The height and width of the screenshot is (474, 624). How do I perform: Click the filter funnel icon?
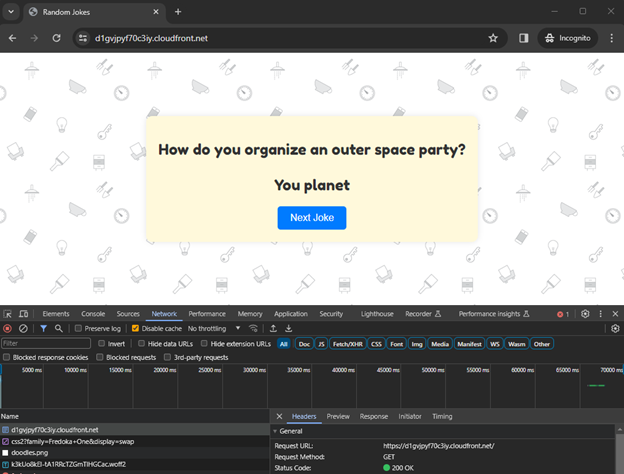coord(43,328)
